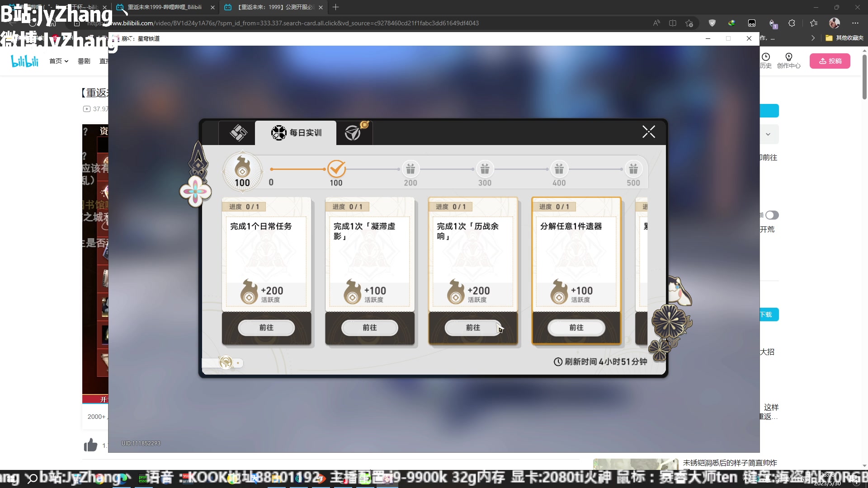Click 前往 for 完成1个日常任务
This screenshot has height=488, width=868.
tap(266, 328)
